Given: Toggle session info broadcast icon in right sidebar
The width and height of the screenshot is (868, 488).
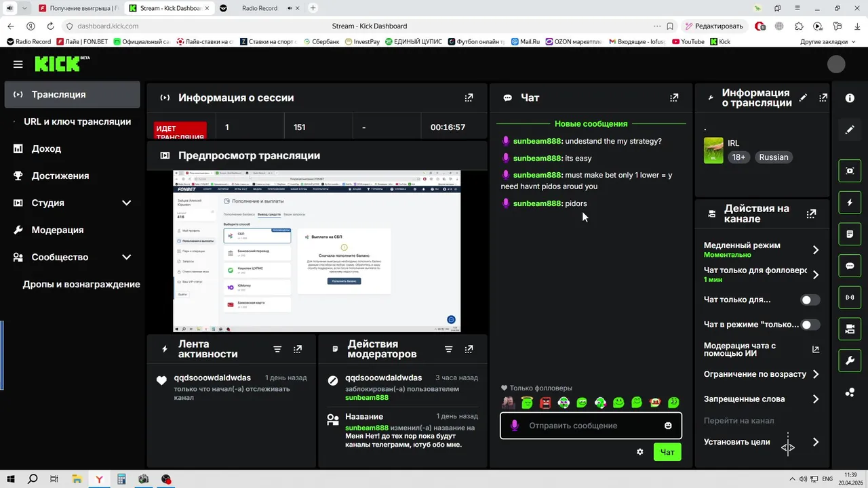Looking at the screenshot, I should (x=850, y=298).
